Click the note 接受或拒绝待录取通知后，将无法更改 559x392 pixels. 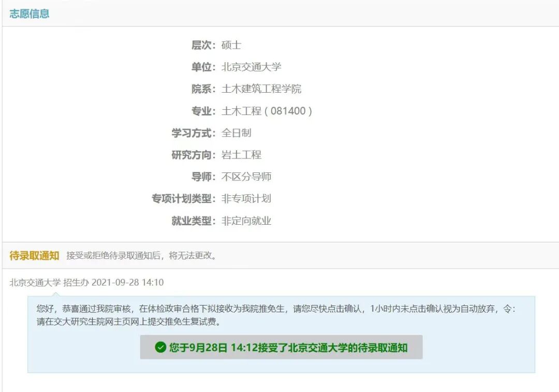click(x=141, y=255)
